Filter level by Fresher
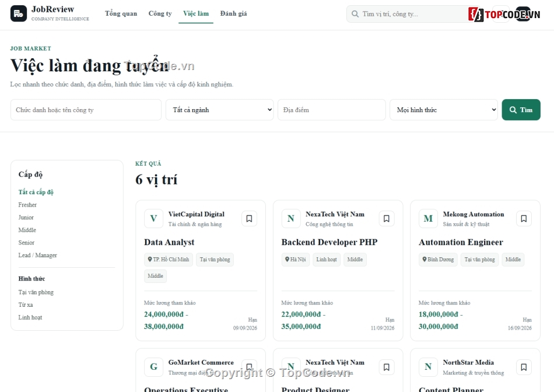The image size is (554, 392). click(27, 205)
